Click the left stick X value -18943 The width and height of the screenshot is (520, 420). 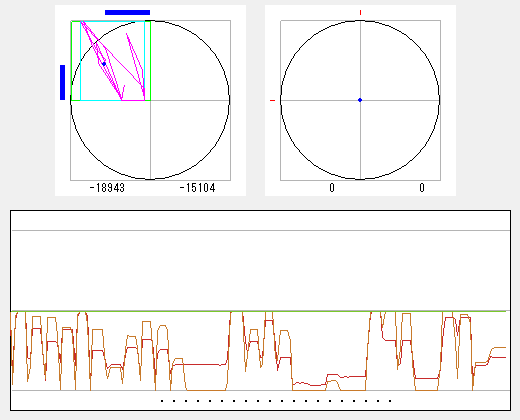107,188
